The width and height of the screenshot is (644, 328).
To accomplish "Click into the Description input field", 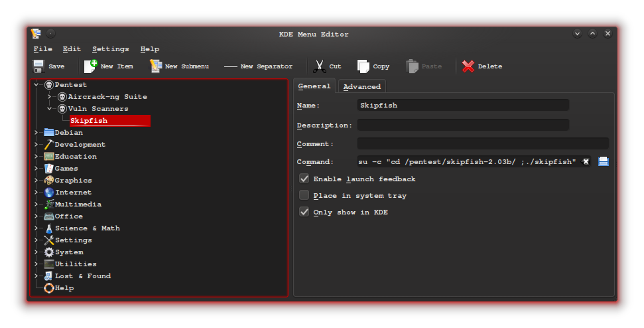I will pyautogui.click(x=462, y=125).
